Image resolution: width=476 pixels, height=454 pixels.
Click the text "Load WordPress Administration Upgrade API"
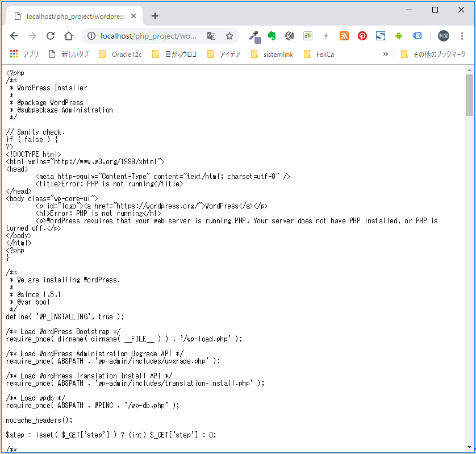(x=96, y=354)
